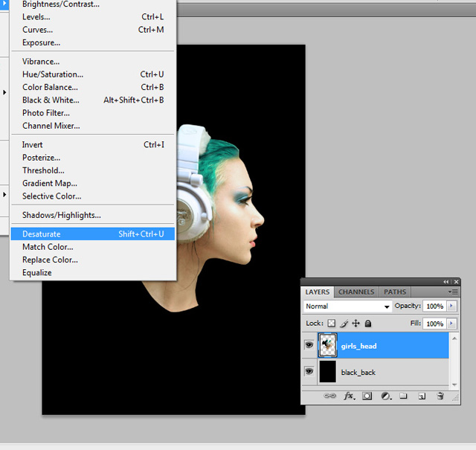Viewport: 476px width, 450px height.
Task: Add a layer mask
Action: coord(367,396)
